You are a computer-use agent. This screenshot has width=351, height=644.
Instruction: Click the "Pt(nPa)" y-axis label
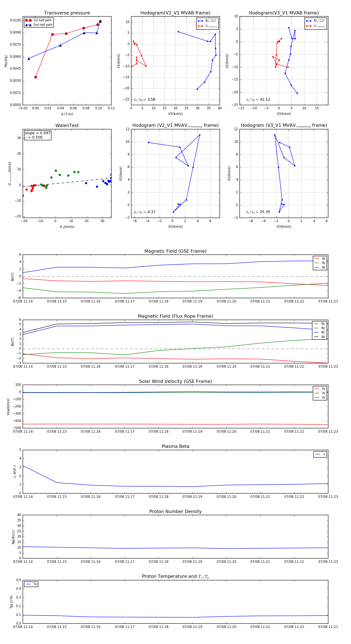click(x=6, y=61)
